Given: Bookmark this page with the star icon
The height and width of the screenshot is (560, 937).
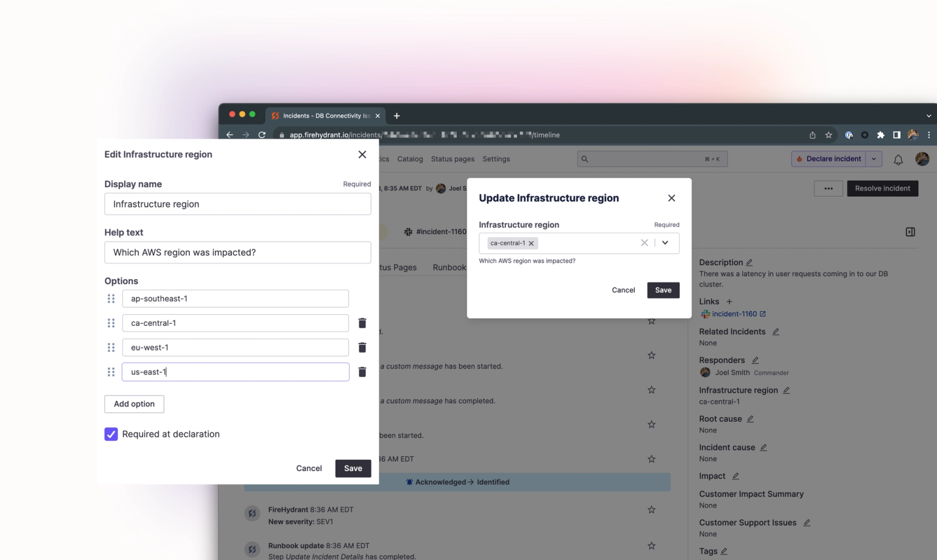Looking at the screenshot, I should [x=829, y=135].
